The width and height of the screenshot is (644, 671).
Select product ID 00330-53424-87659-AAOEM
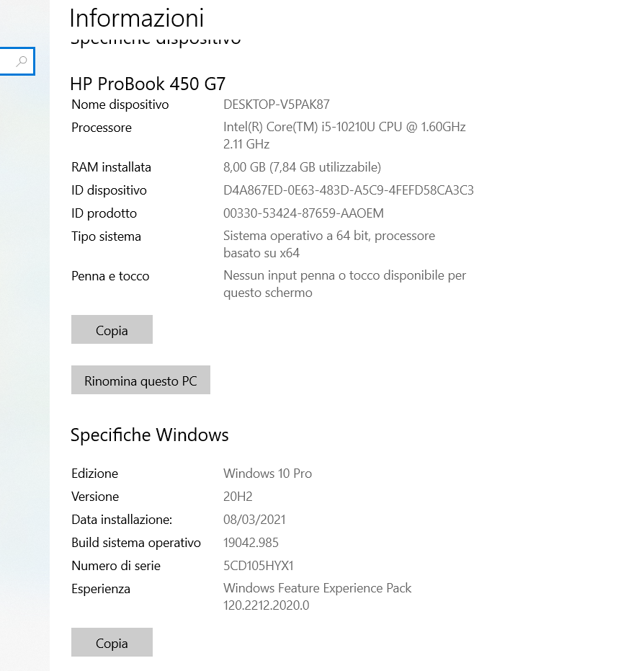pos(303,213)
